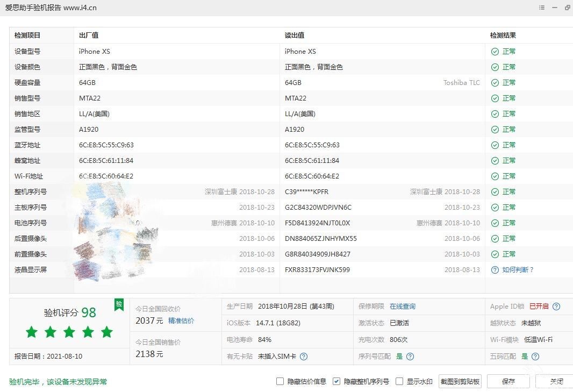Click the green check icon for Wi-Fi地址
This screenshot has width=573, height=392.
coord(495,176)
